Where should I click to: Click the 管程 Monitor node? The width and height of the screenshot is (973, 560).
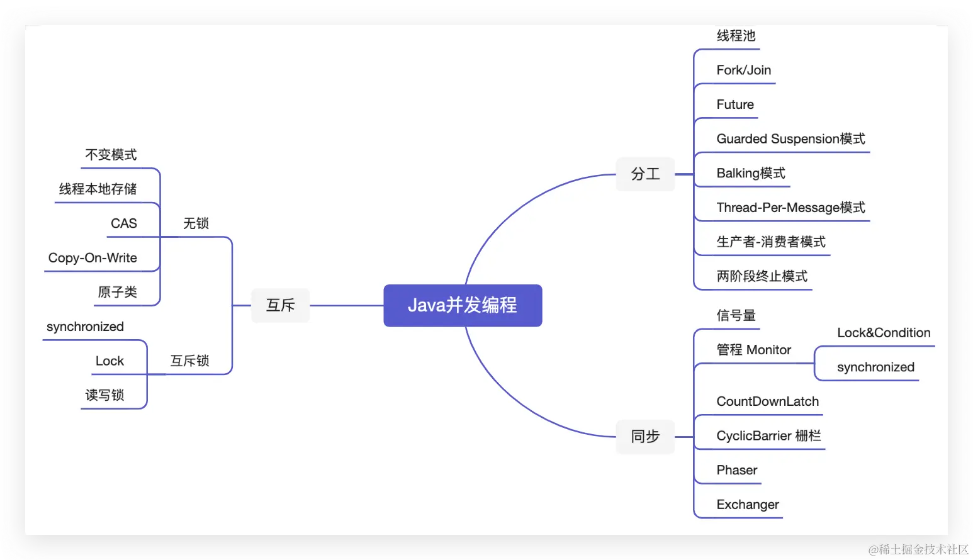[x=753, y=350]
